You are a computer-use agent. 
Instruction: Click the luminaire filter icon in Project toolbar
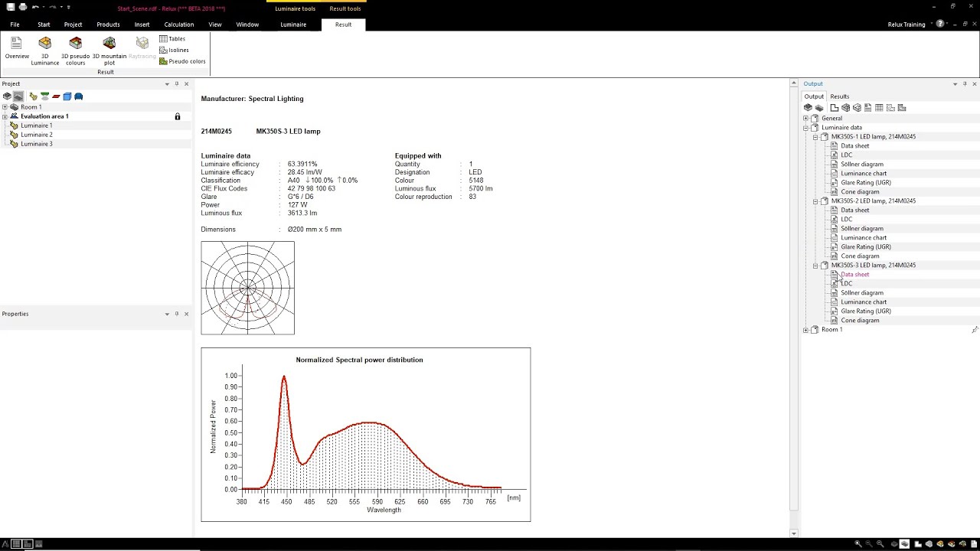click(x=33, y=96)
